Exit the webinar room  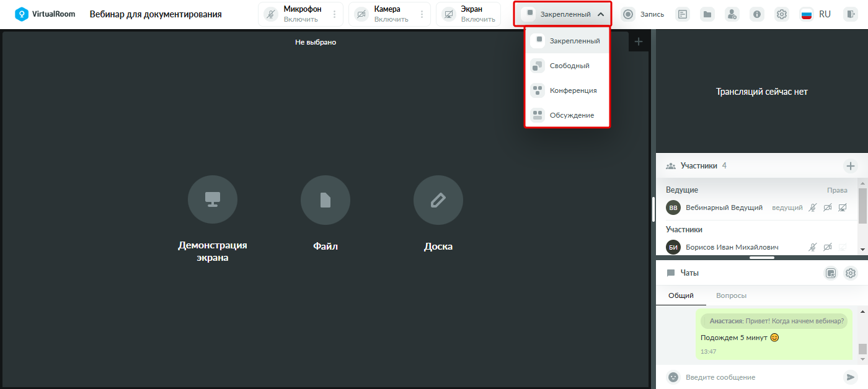click(850, 14)
